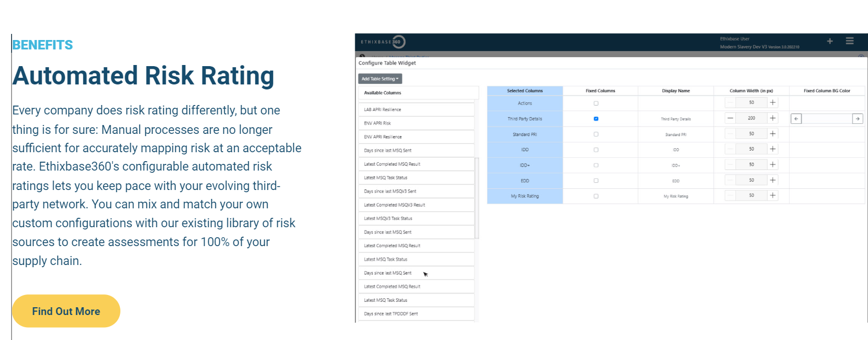Click right arrow in Fixed Column BG Color

(857, 118)
